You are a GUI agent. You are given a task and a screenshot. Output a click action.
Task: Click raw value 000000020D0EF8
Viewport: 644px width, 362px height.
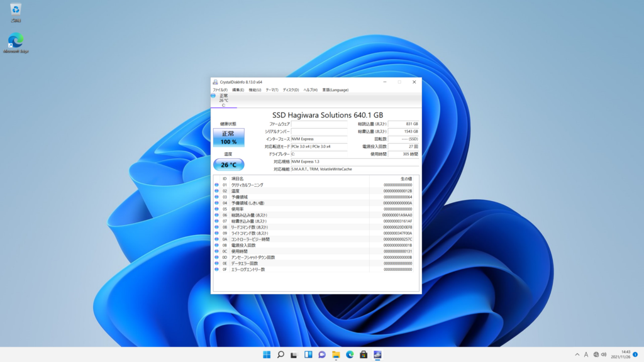click(397, 227)
